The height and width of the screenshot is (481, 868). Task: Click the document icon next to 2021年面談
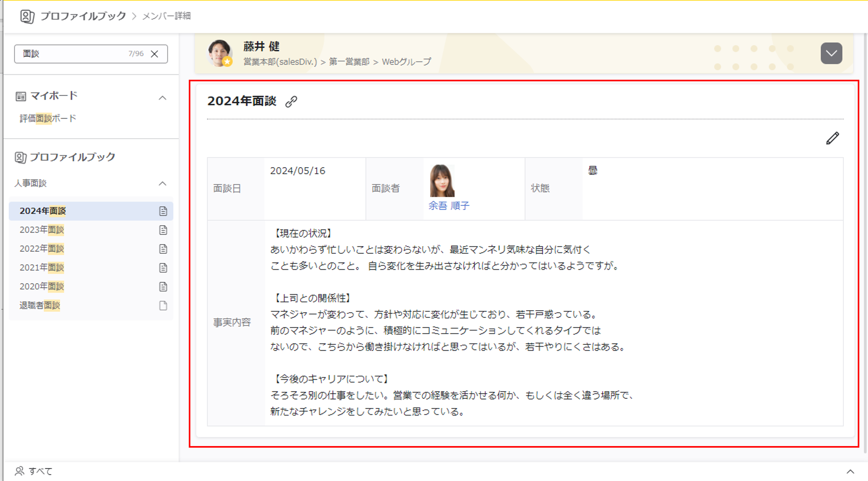pyautogui.click(x=163, y=268)
